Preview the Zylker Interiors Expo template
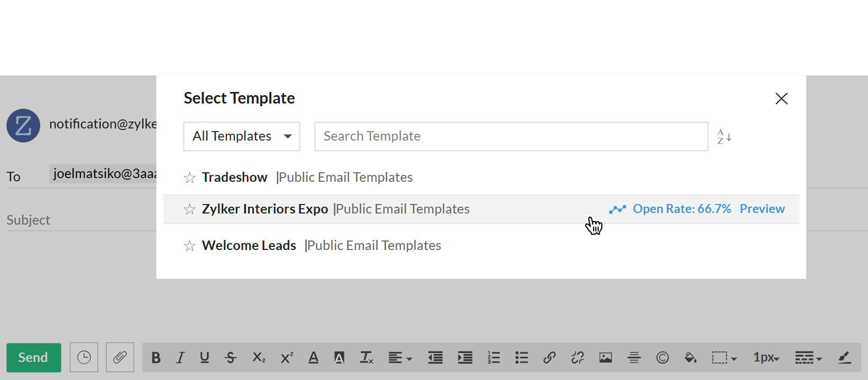The width and height of the screenshot is (868, 380). (x=762, y=209)
